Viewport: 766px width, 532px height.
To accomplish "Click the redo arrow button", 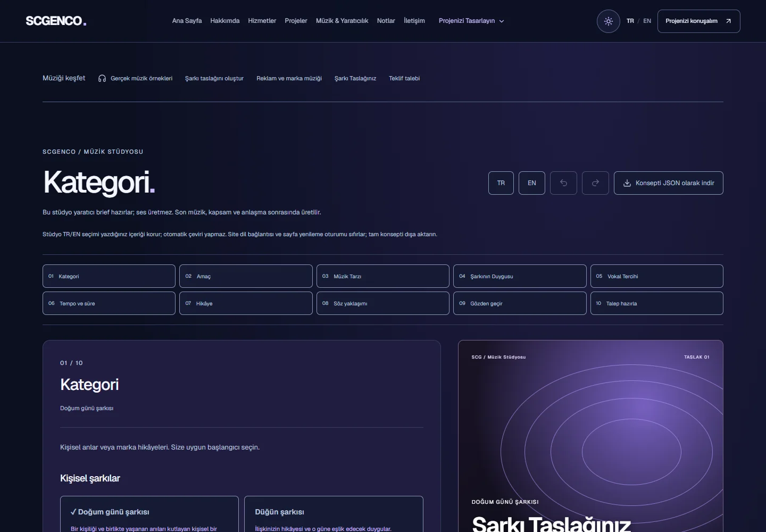I will point(595,183).
